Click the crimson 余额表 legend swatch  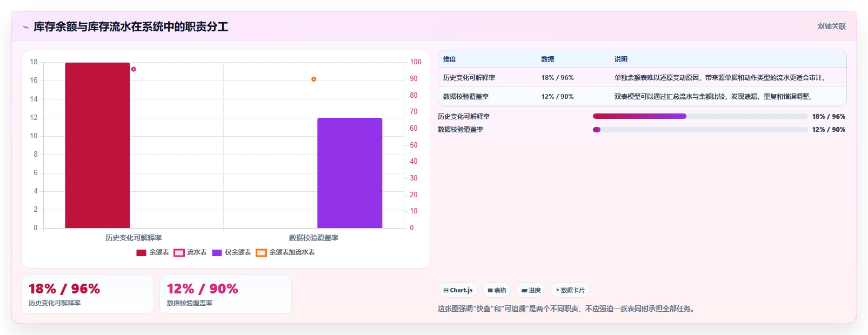(141, 253)
